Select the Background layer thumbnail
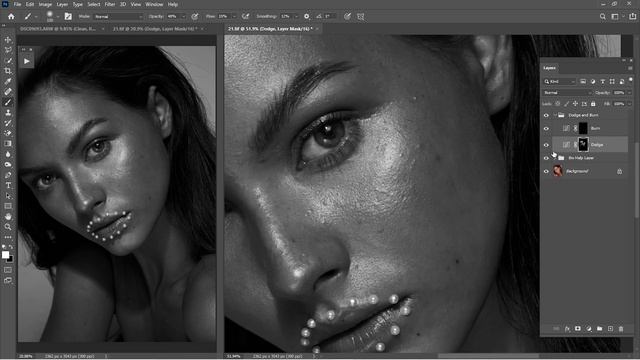 pyautogui.click(x=558, y=171)
